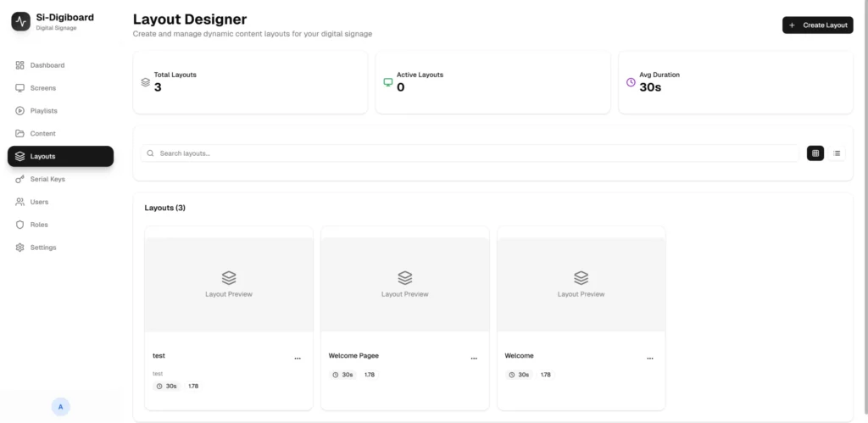Go to Screens in the sidebar
Screen dimensions: 868x423
point(42,88)
